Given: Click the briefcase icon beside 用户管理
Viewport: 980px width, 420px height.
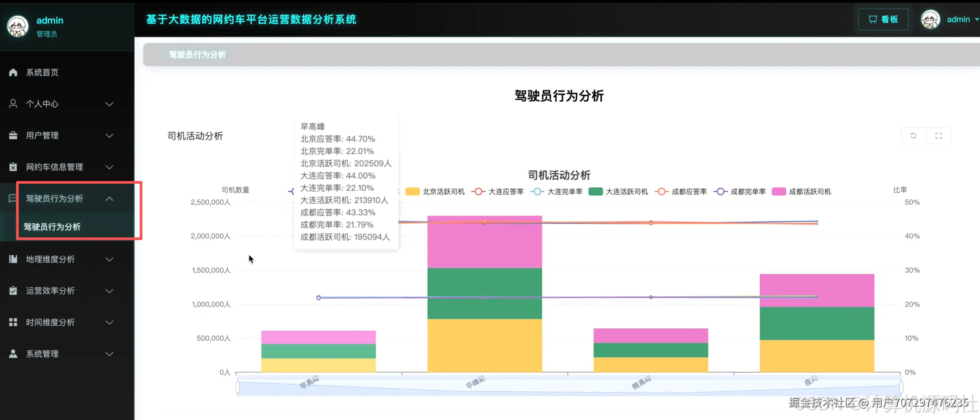Looking at the screenshot, I should [13, 135].
